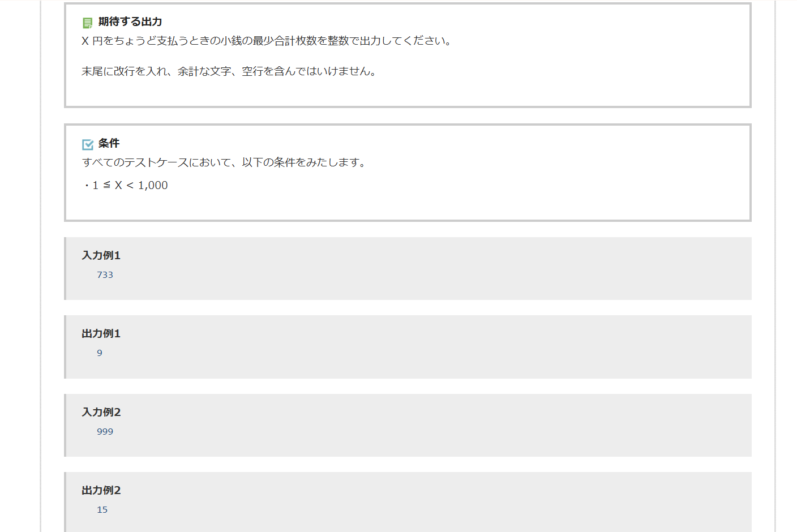Click the constraint 1 ≦ X < 1,000
Screen dimensions: 797x532
click(x=130, y=186)
